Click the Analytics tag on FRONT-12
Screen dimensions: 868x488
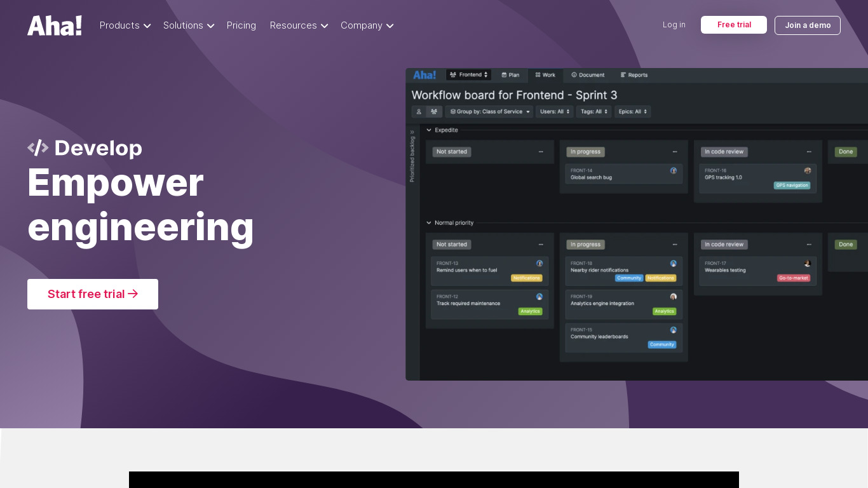click(x=530, y=311)
